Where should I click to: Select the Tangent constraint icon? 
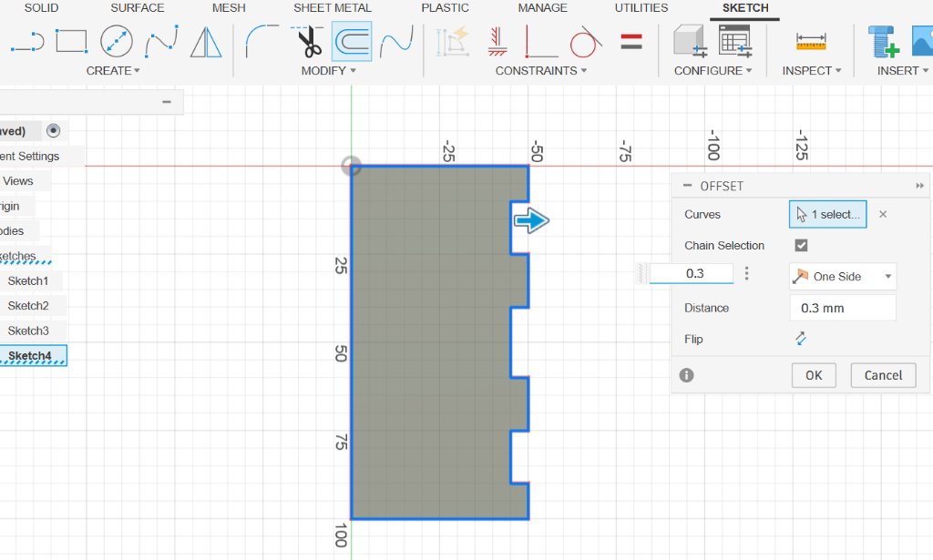point(586,42)
